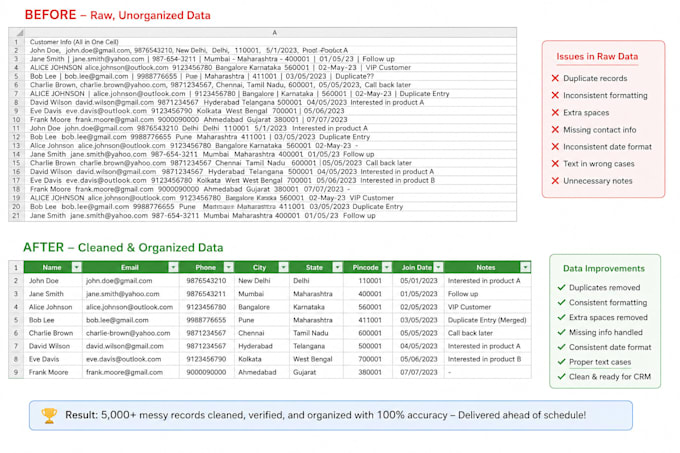Open the Join Date column filter dropdown

(438, 267)
